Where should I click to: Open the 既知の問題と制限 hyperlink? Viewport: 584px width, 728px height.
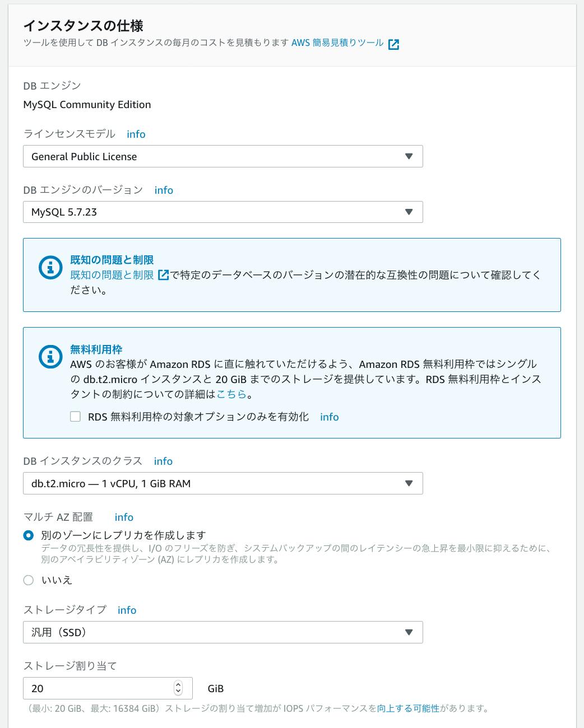(x=112, y=275)
